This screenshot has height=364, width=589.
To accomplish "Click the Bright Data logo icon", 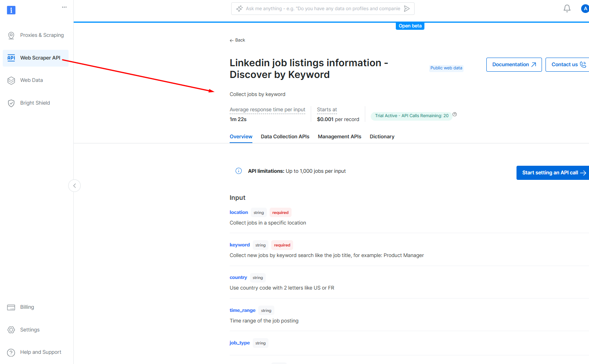I will tap(11, 10).
